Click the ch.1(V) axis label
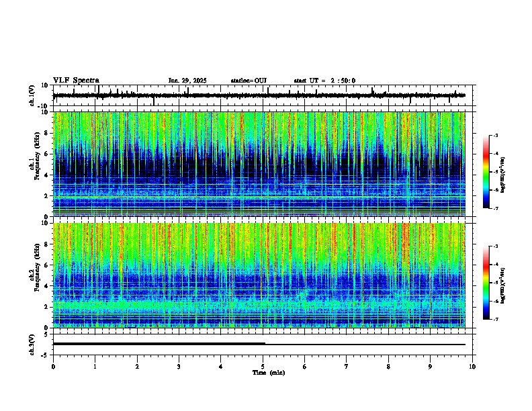Viewport: 532px width, 411px height. click(x=32, y=95)
